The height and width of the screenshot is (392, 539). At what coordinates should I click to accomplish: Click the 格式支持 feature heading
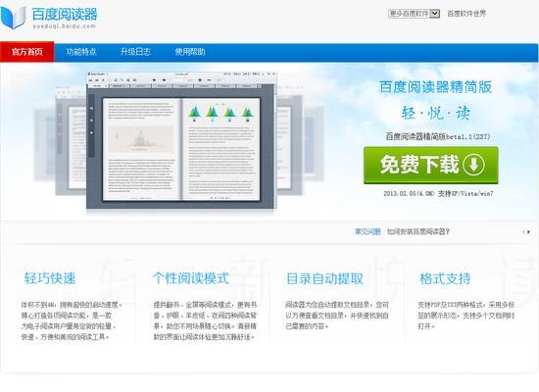pos(445,278)
